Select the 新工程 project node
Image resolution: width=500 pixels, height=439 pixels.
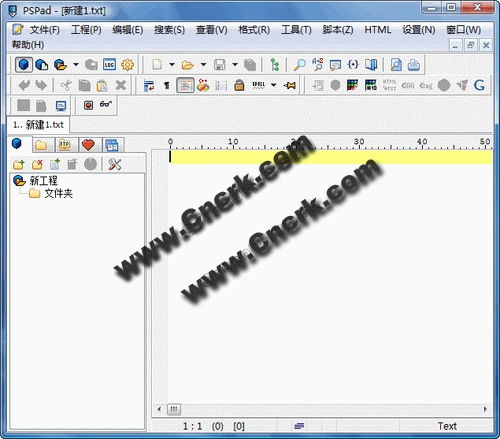coord(43,181)
